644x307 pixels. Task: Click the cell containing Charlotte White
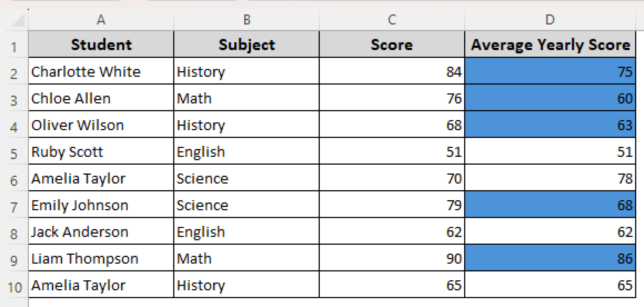(101, 71)
